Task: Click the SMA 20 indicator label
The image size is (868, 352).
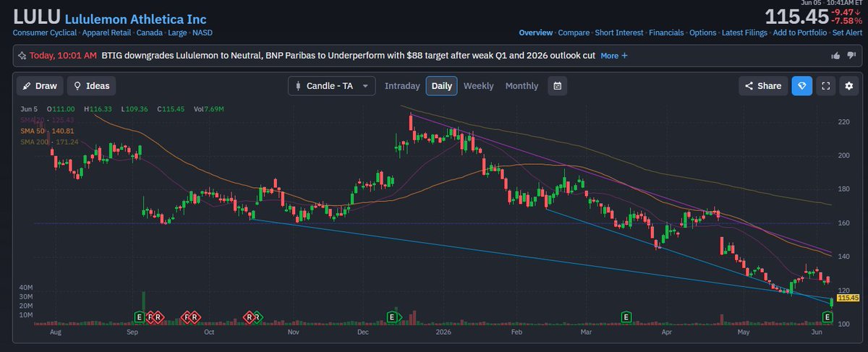Action: tap(47, 120)
